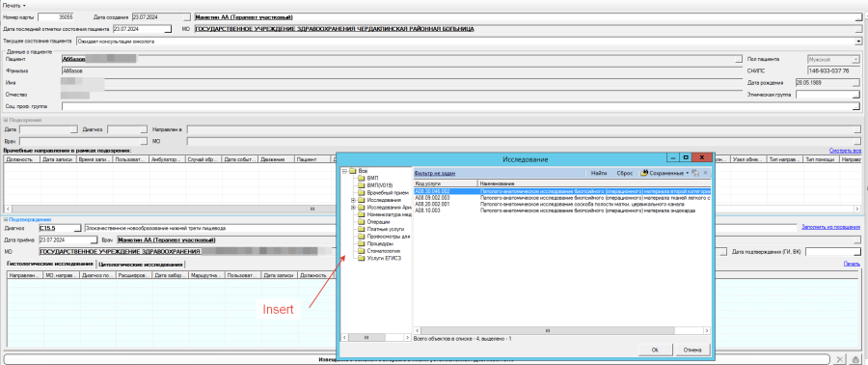Click the small X icon in filter bar
Image resolution: width=868 pixels, height=365 pixels.
point(705,173)
